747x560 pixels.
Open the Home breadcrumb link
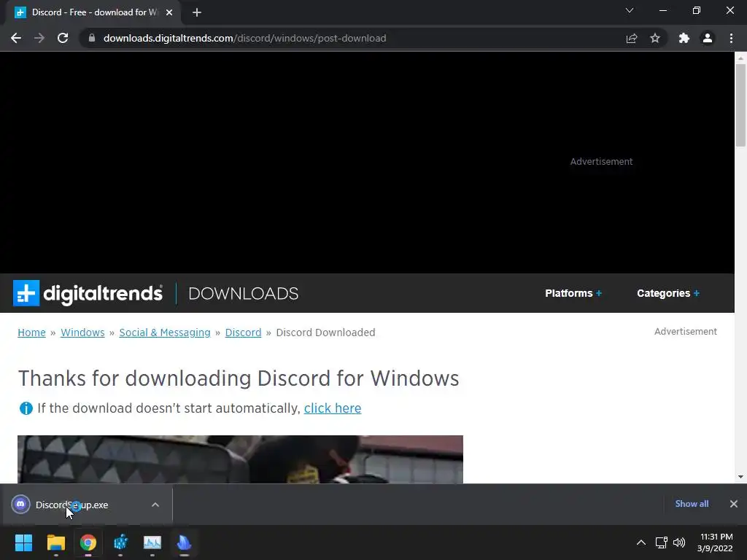pyautogui.click(x=31, y=332)
